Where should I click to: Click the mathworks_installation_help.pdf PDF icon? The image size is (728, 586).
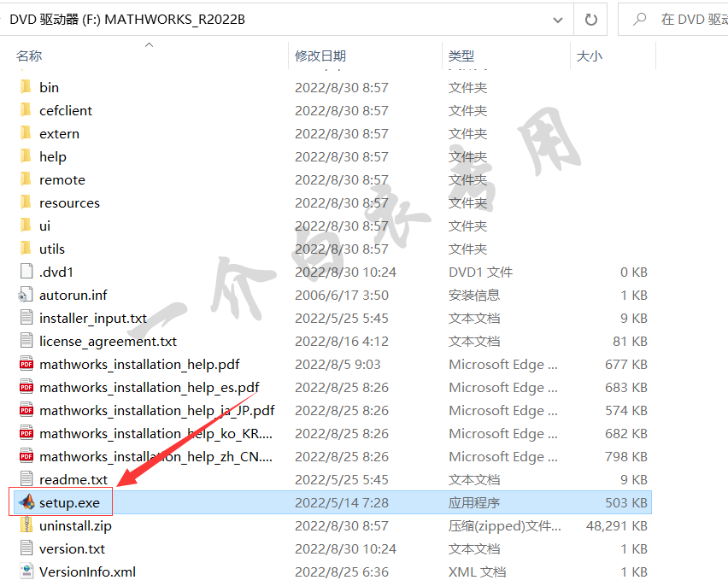click(26, 364)
